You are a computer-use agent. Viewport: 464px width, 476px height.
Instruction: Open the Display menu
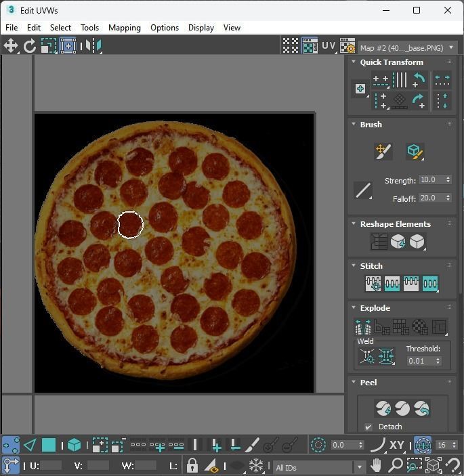201,28
